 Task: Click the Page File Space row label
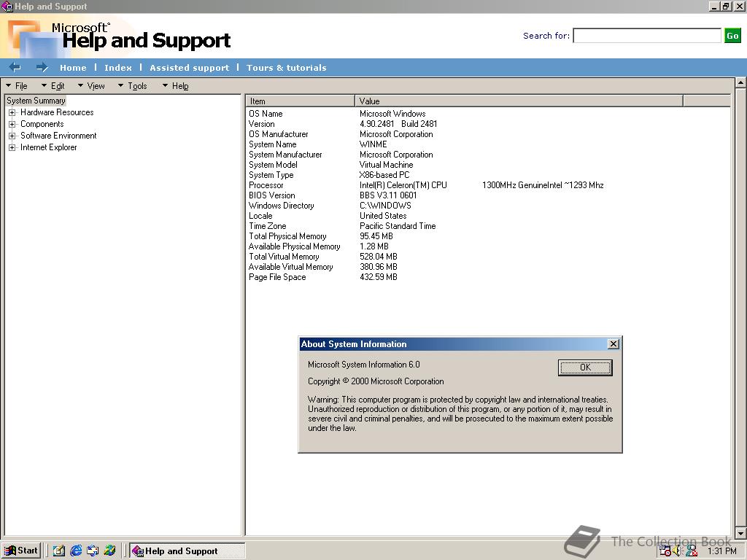(x=276, y=277)
